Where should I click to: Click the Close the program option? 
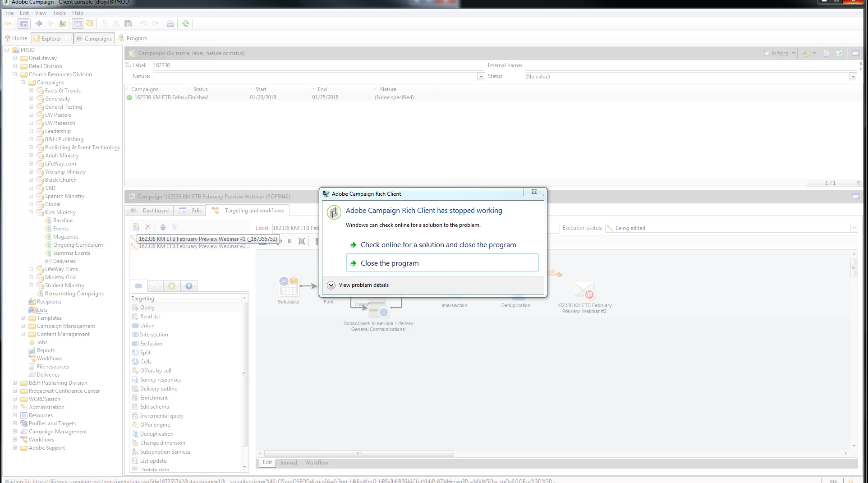pos(442,263)
